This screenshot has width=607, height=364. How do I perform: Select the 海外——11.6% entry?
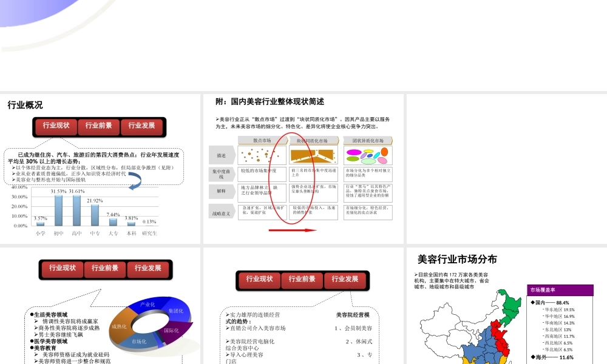pyautogui.click(x=552, y=357)
